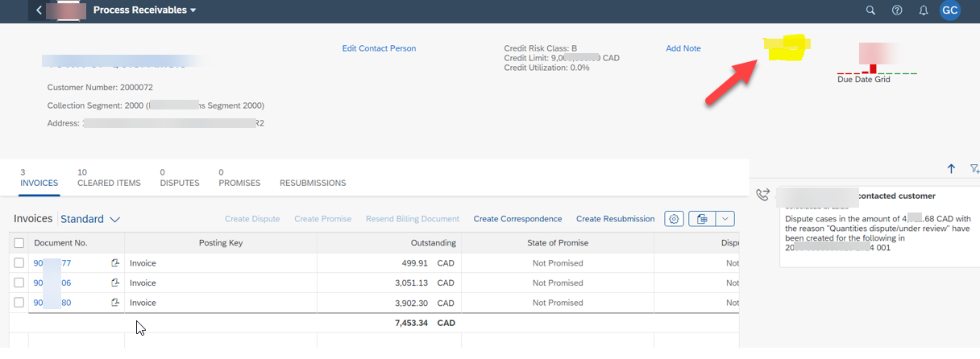
Task: Click the Resend Billing Document button
Action: point(413,219)
